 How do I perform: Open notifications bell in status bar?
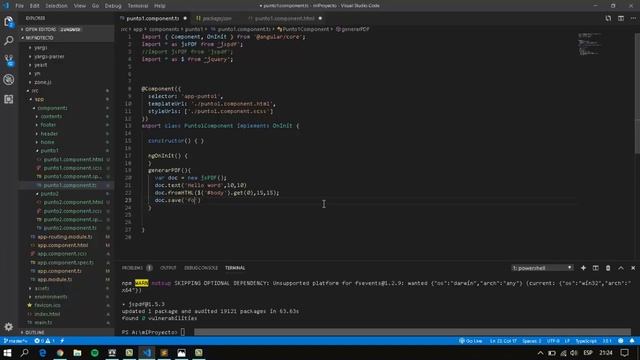(632, 341)
